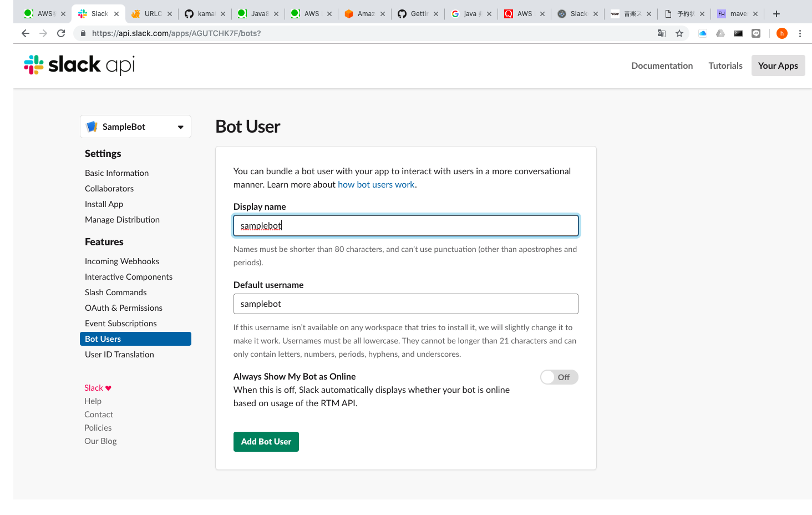This screenshot has height=515, width=812.
Task: Select Bot Users in the sidebar
Action: click(x=136, y=339)
